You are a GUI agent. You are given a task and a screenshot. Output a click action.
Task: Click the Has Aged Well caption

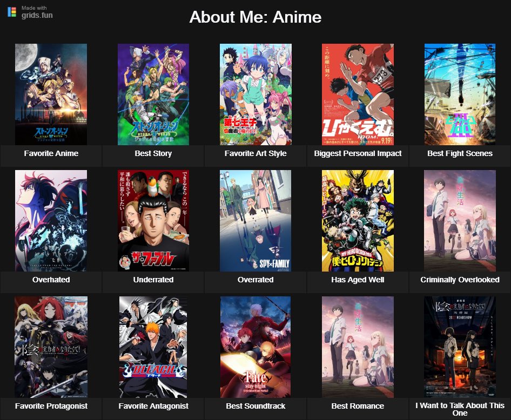point(358,280)
